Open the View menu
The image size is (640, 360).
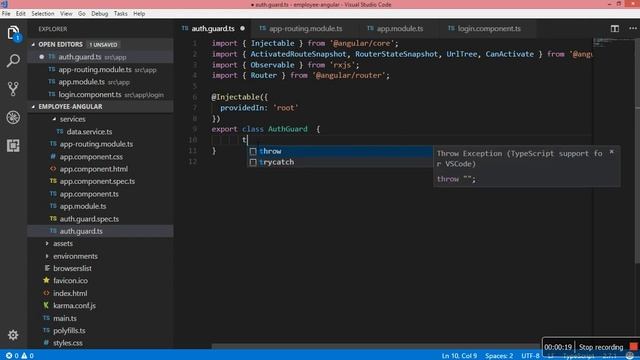click(66, 13)
